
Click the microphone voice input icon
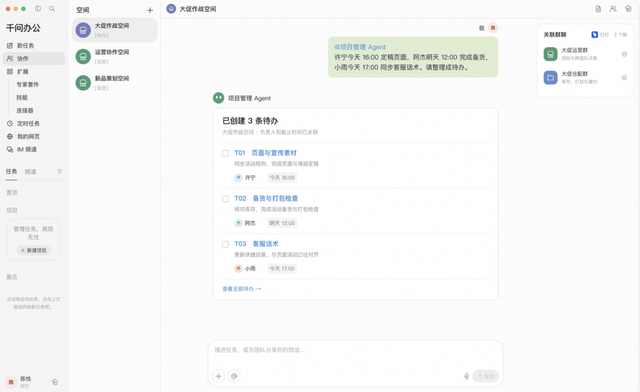coord(466,376)
